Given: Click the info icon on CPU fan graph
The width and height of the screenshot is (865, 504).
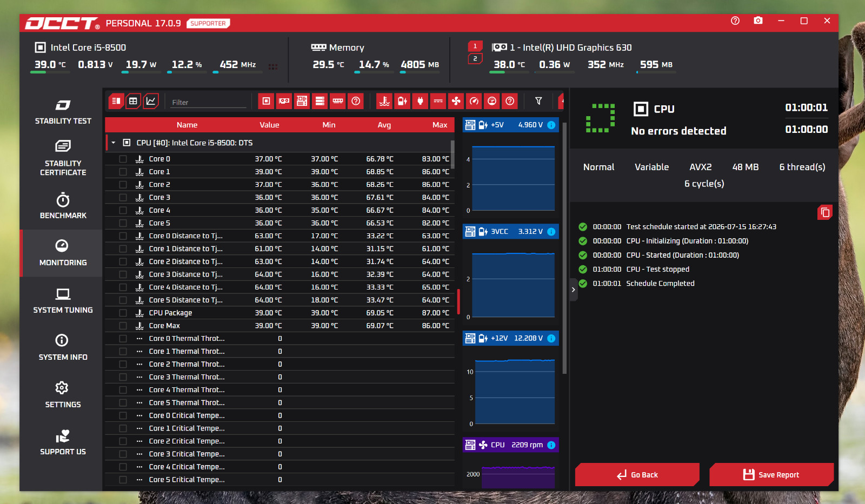Looking at the screenshot, I should coord(551,445).
